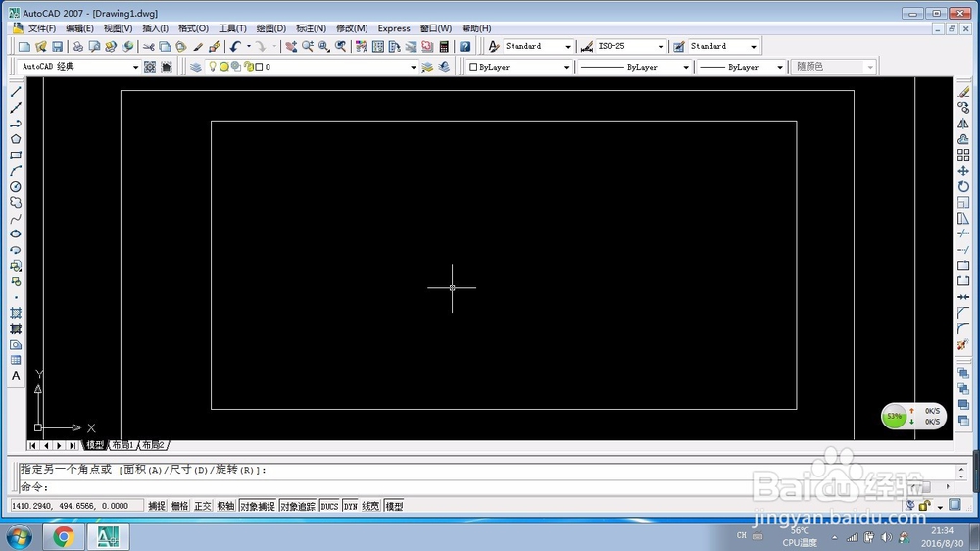Click the volume speaker tray icon

click(886, 537)
